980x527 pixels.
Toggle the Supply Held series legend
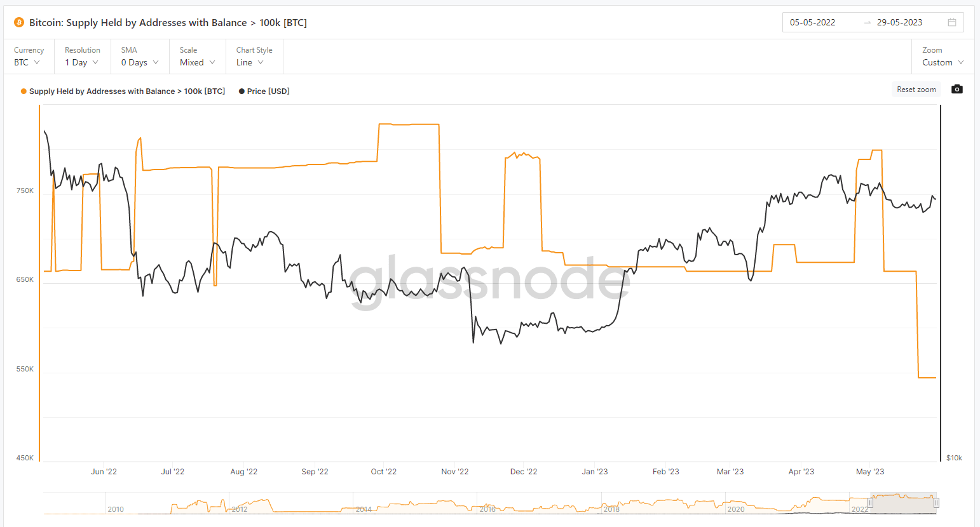tap(123, 91)
